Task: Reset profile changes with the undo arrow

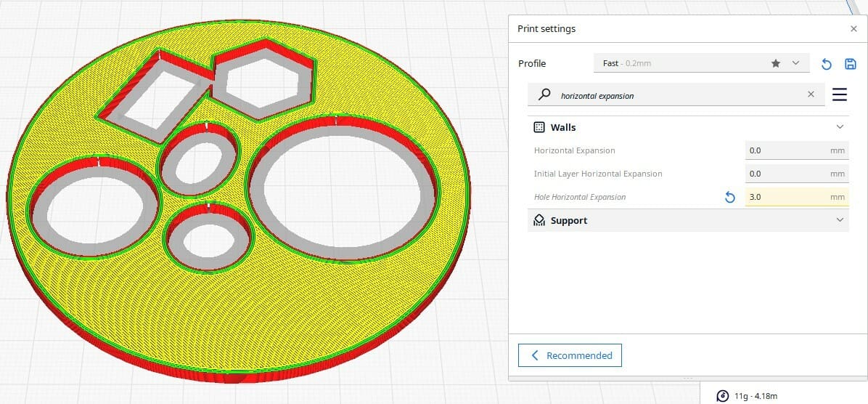Action: (x=826, y=64)
